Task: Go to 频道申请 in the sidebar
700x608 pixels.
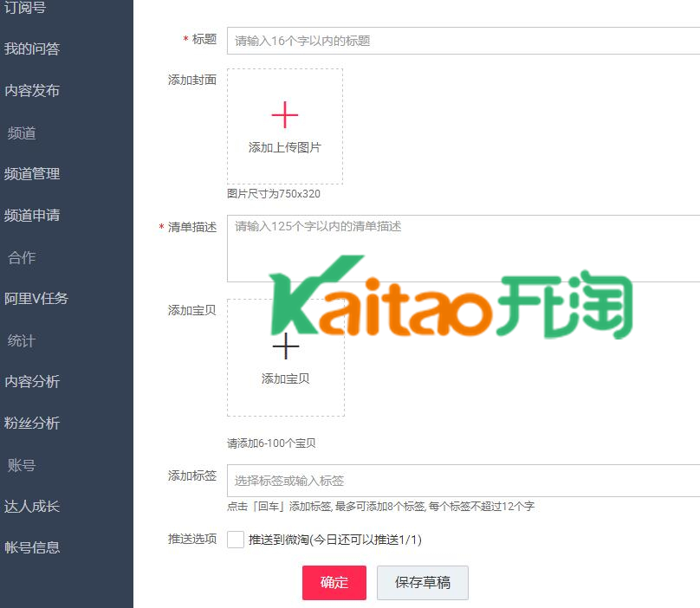Action: (x=32, y=215)
